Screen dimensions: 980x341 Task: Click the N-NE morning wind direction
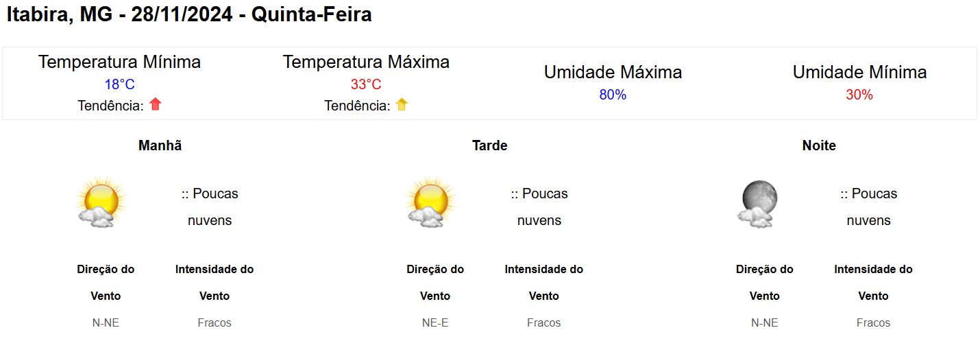[106, 322]
